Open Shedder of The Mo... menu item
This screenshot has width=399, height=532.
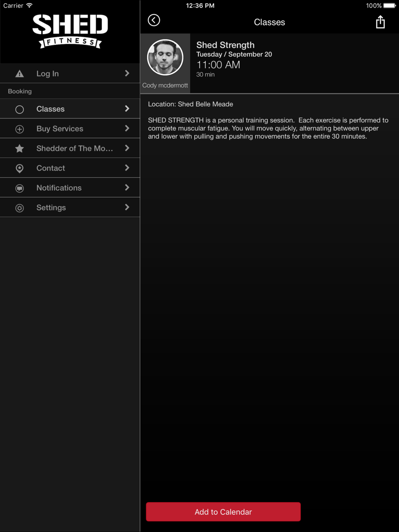(70, 148)
